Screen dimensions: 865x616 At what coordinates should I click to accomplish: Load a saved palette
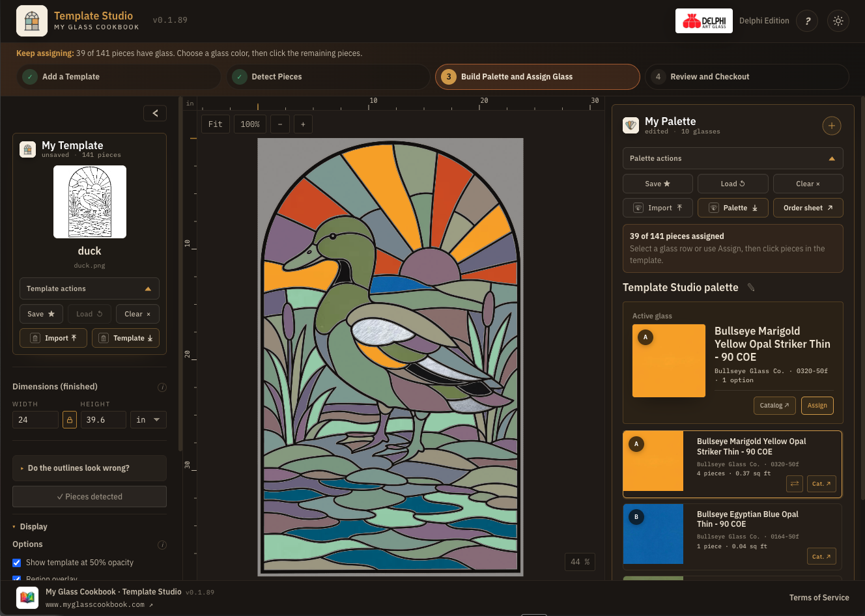(x=733, y=184)
